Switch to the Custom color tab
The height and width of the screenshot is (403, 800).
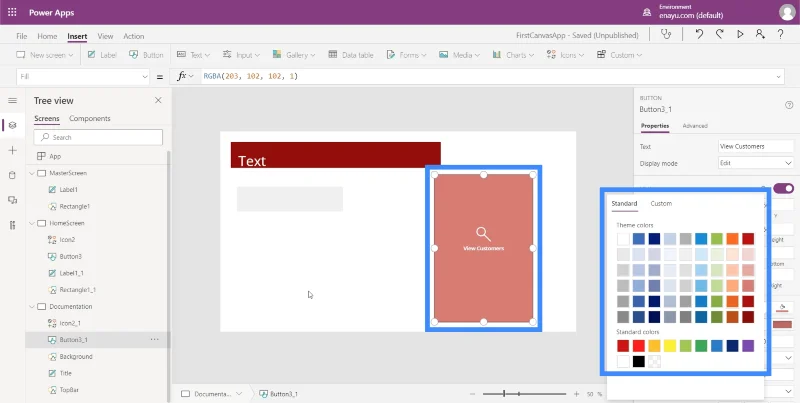click(x=661, y=204)
